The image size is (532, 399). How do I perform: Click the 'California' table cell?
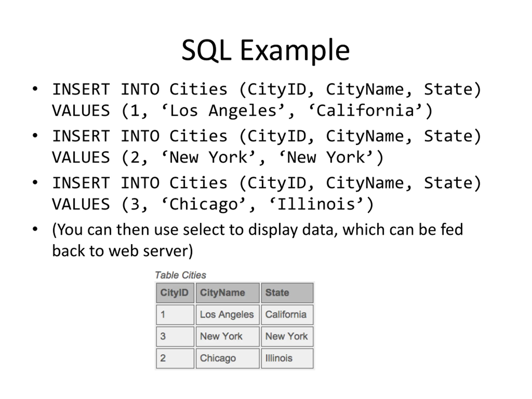tap(287, 315)
